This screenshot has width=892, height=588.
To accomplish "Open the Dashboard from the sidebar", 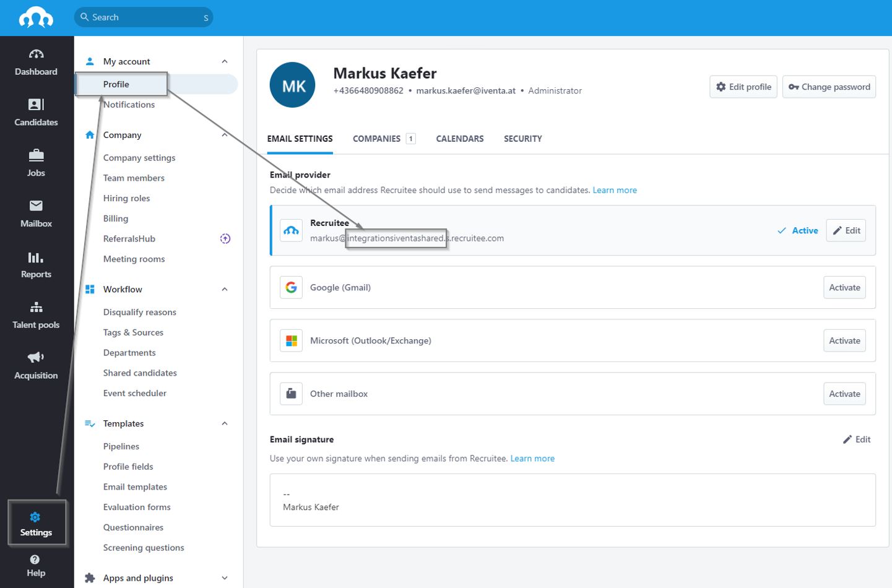I will pyautogui.click(x=36, y=63).
